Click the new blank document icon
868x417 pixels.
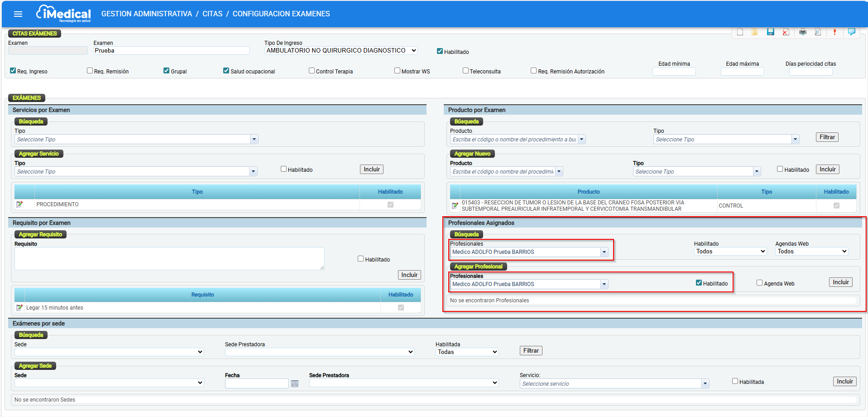point(740,32)
